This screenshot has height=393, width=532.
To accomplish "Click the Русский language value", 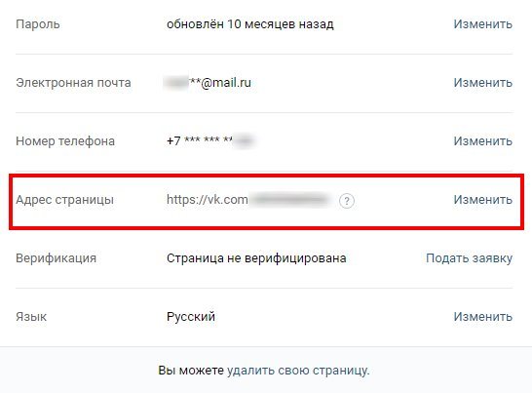I will coord(191,317).
